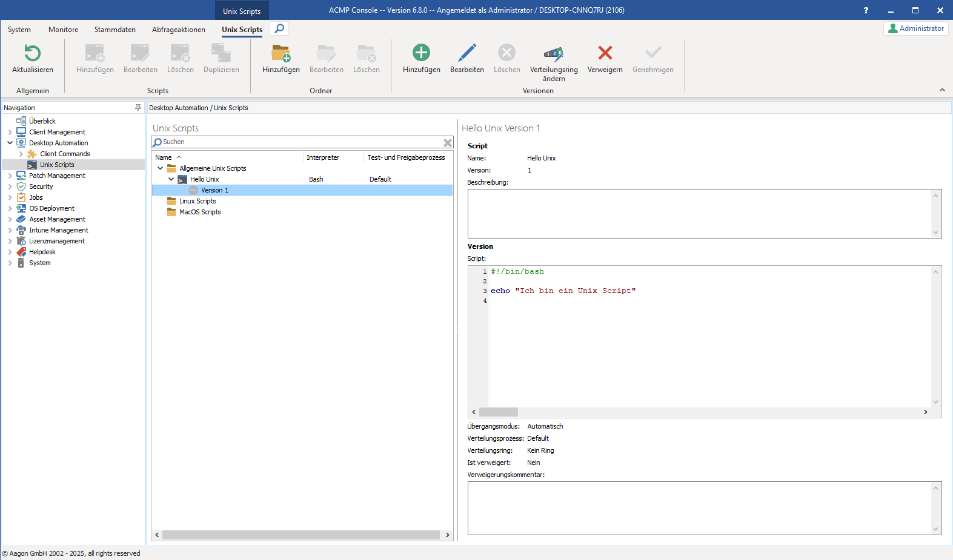Image resolution: width=953 pixels, height=560 pixels.
Task: Edit version using the pencil icon
Action: [467, 53]
